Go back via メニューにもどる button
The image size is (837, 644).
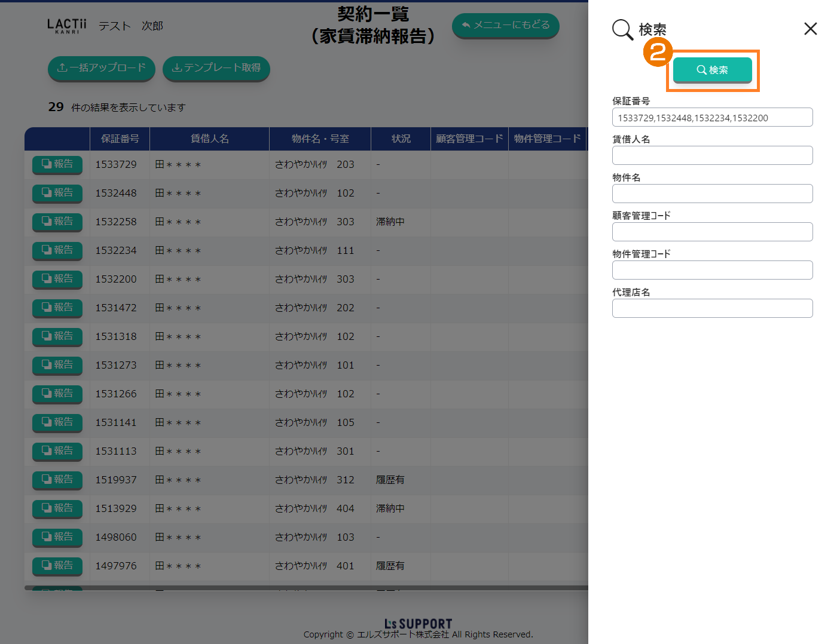click(505, 25)
